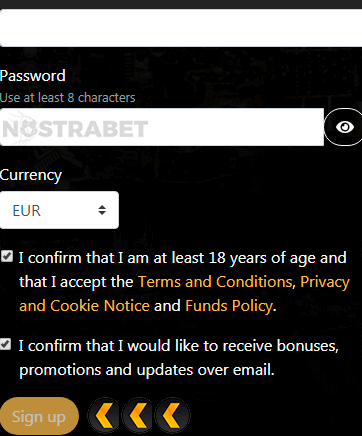Click the first yellow chevron arrow
This screenshot has width=362, height=436.
click(105, 415)
